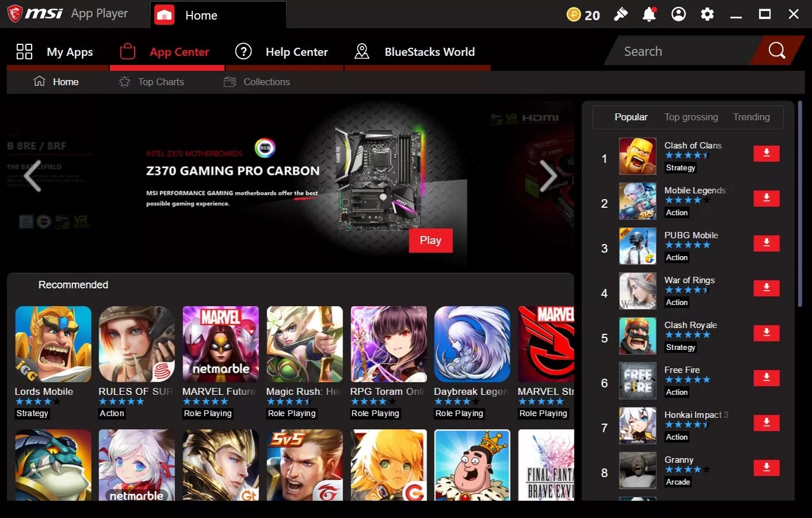Open the crowned king cartoon game icon
This screenshot has width=812, height=518.
[472, 465]
